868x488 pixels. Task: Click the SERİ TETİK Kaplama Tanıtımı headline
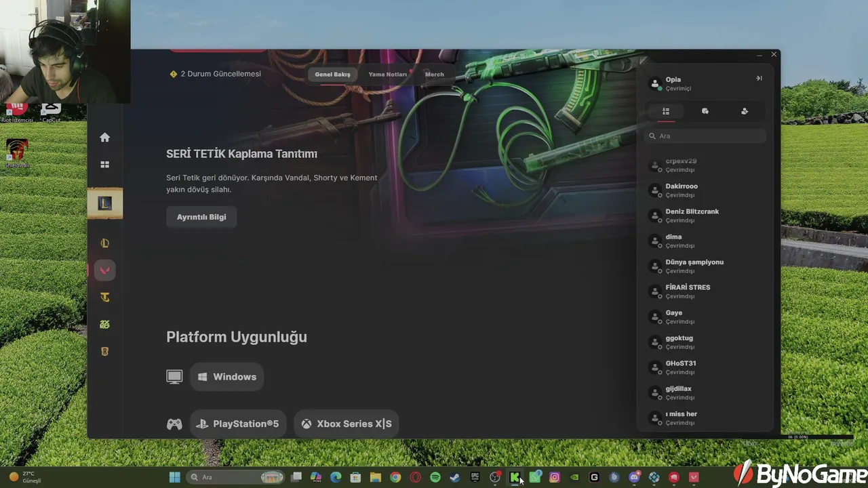241,154
